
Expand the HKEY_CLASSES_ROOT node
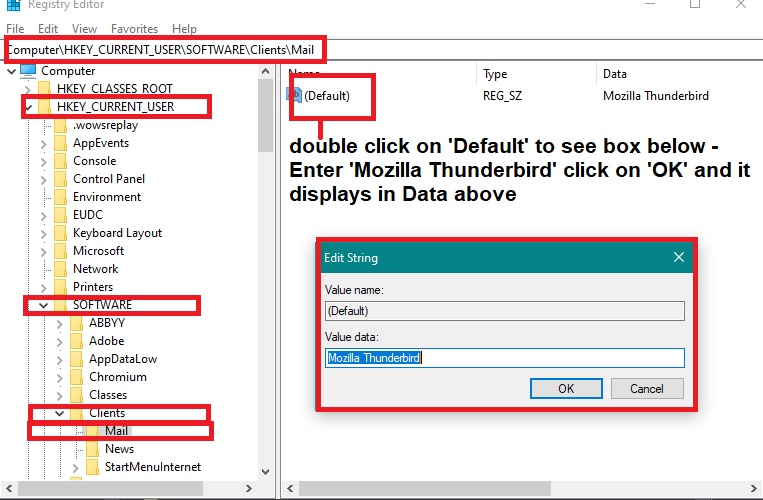tap(27, 89)
